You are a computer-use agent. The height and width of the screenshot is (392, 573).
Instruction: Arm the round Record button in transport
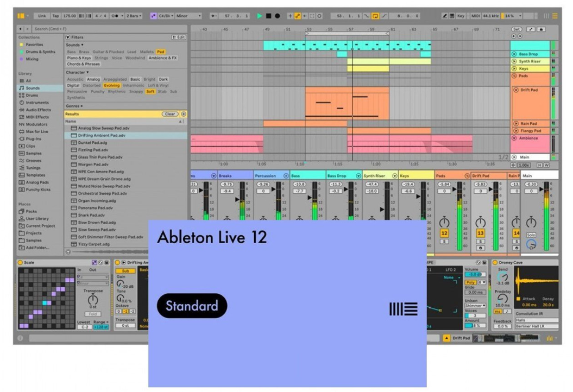click(278, 16)
